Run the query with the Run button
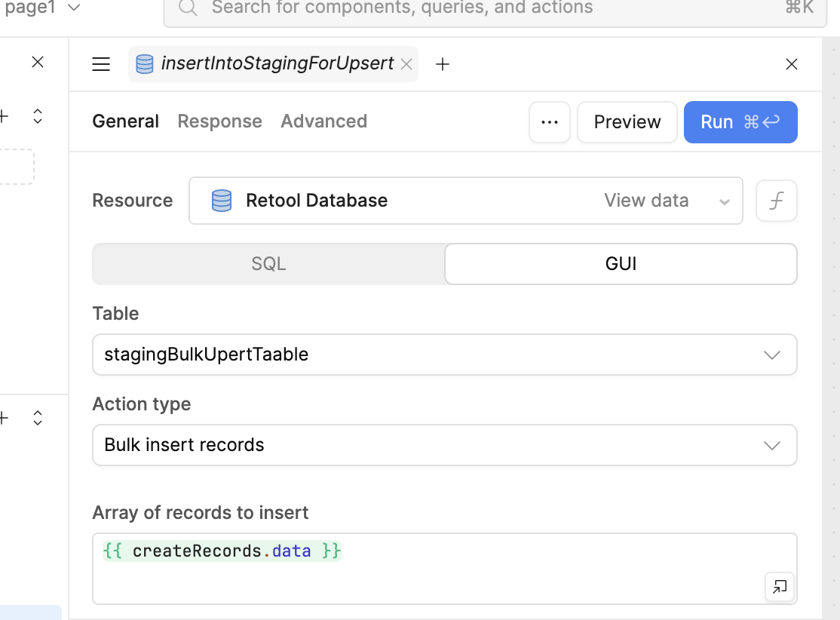Image resolution: width=840 pixels, height=620 pixels. [x=740, y=122]
